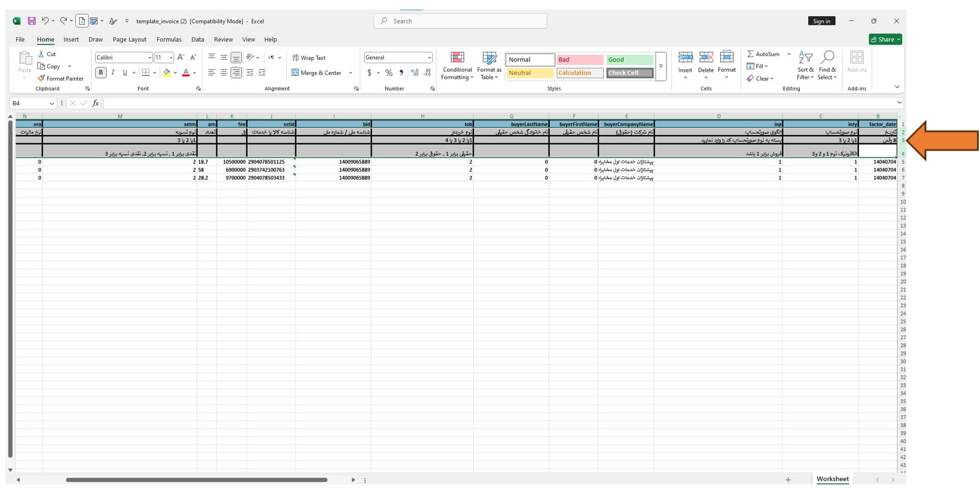
Task: Click the Format Painter icon
Action: [x=42, y=78]
